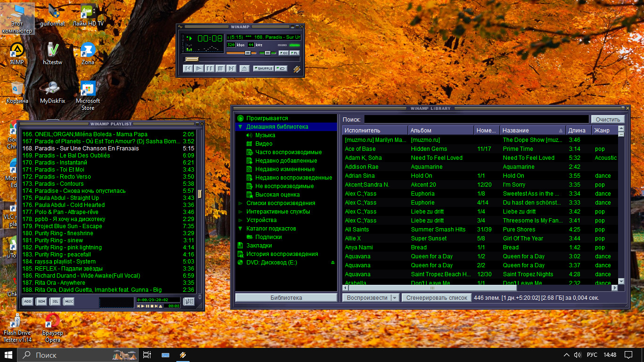Open Закладки in library tree
The width and height of the screenshot is (644, 362).
coord(259,246)
